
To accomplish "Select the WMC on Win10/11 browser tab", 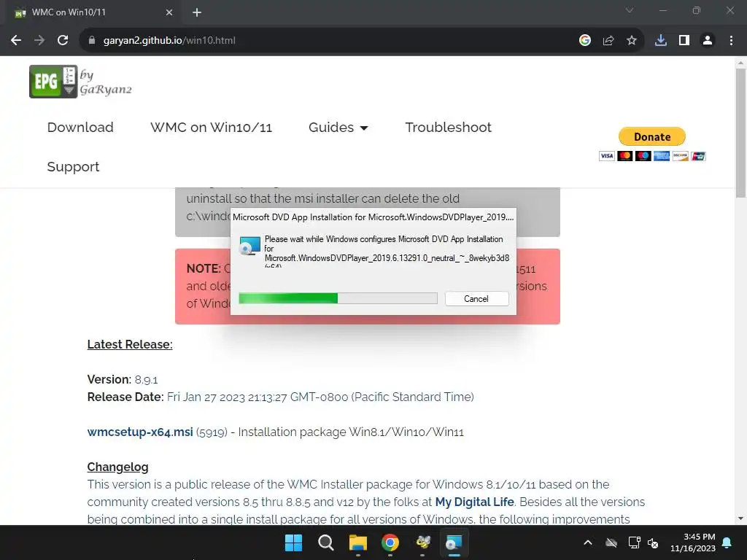I will [x=93, y=12].
